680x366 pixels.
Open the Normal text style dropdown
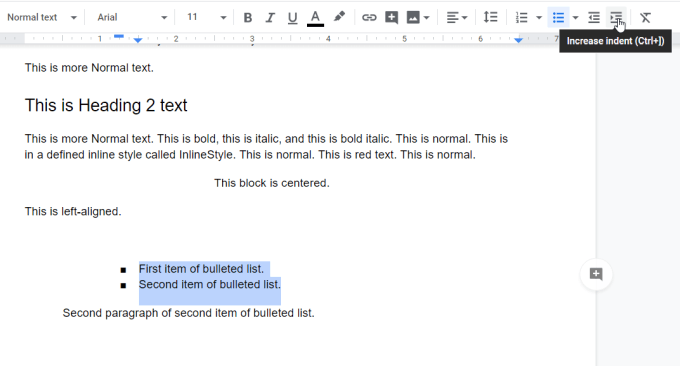tap(42, 18)
